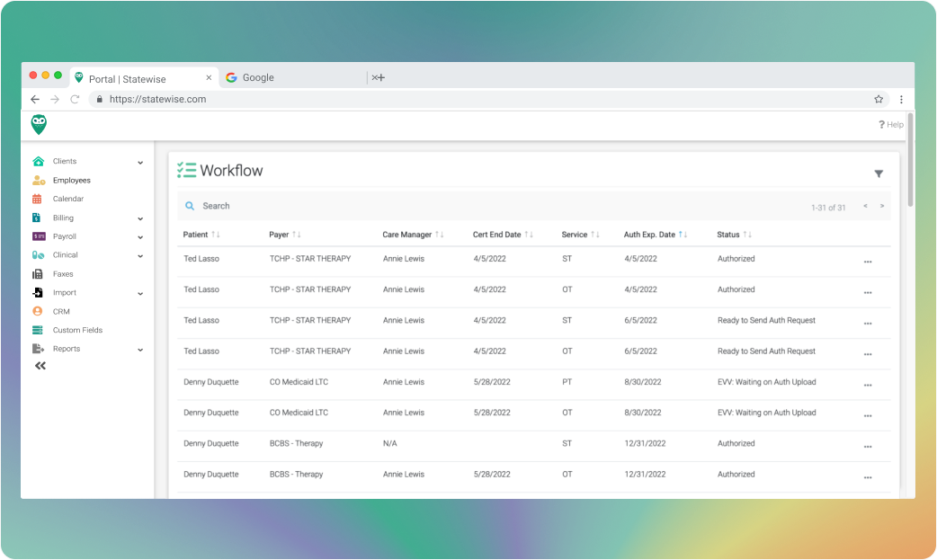This screenshot has width=937, height=560.
Task: Open row actions for Denny Duquette's PT service
Action: click(x=869, y=385)
